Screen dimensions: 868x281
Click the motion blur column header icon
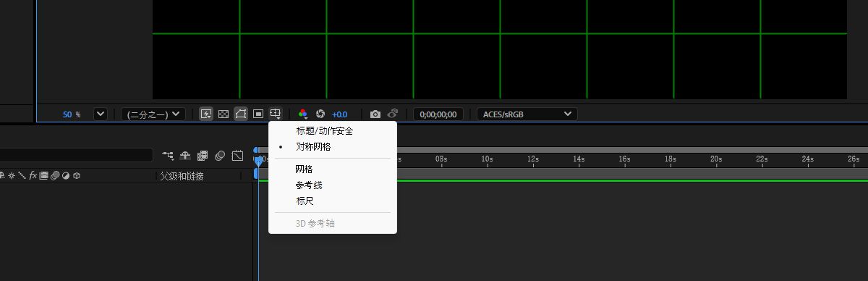point(54,175)
